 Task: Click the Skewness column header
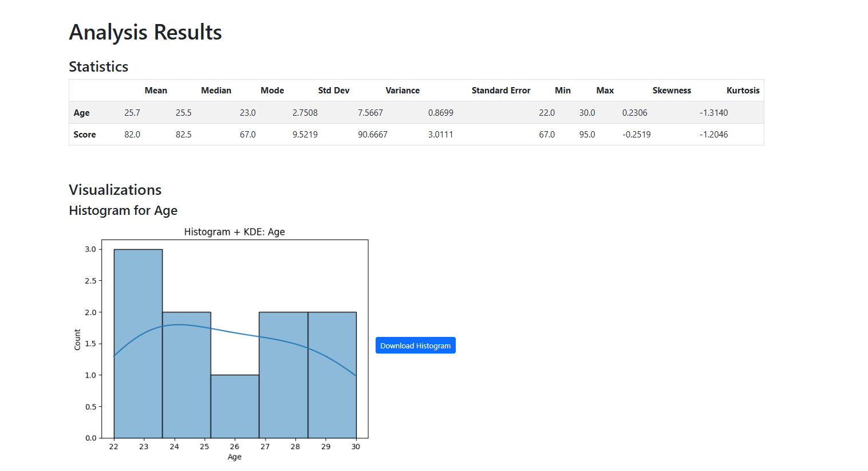672,90
